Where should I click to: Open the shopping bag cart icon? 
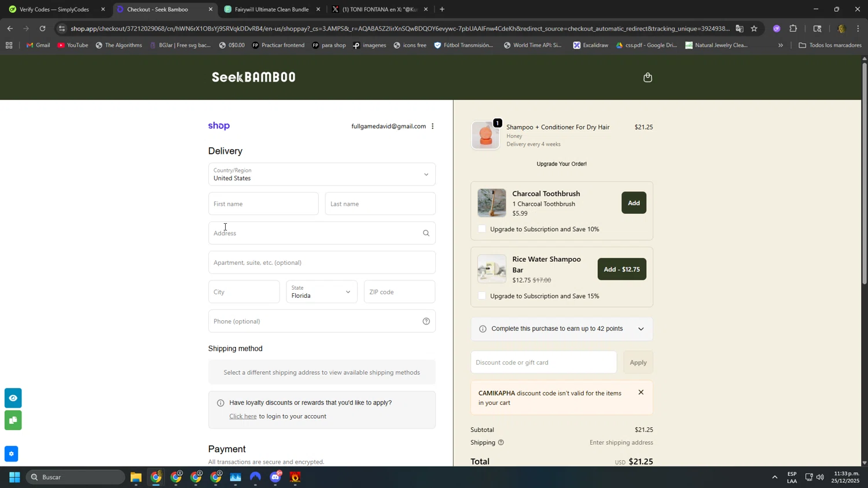tap(648, 77)
